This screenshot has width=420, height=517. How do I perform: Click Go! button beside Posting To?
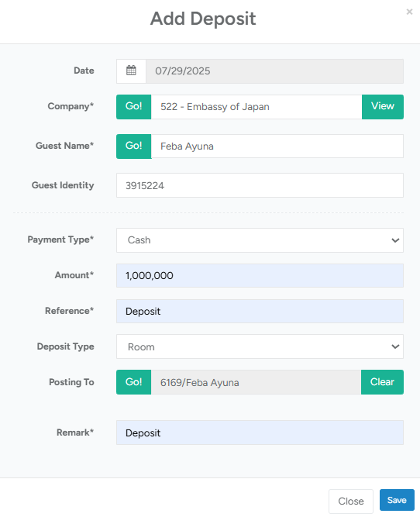(133, 382)
